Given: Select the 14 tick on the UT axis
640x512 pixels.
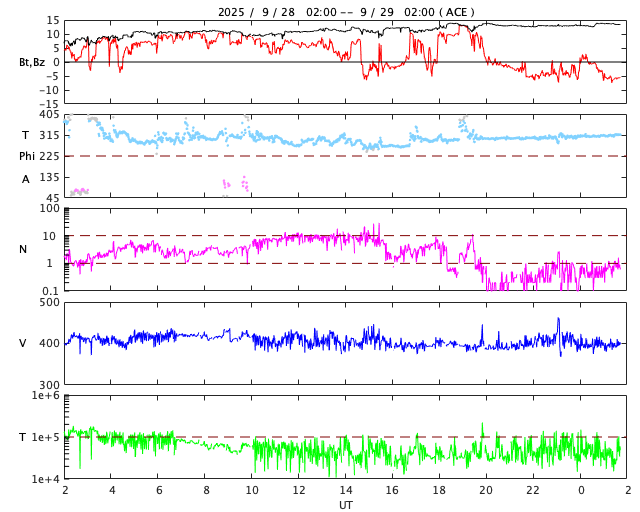Looking at the screenshot, I should click(346, 491).
